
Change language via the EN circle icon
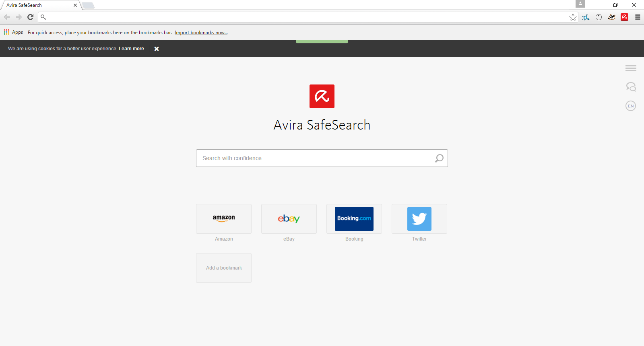click(631, 106)
